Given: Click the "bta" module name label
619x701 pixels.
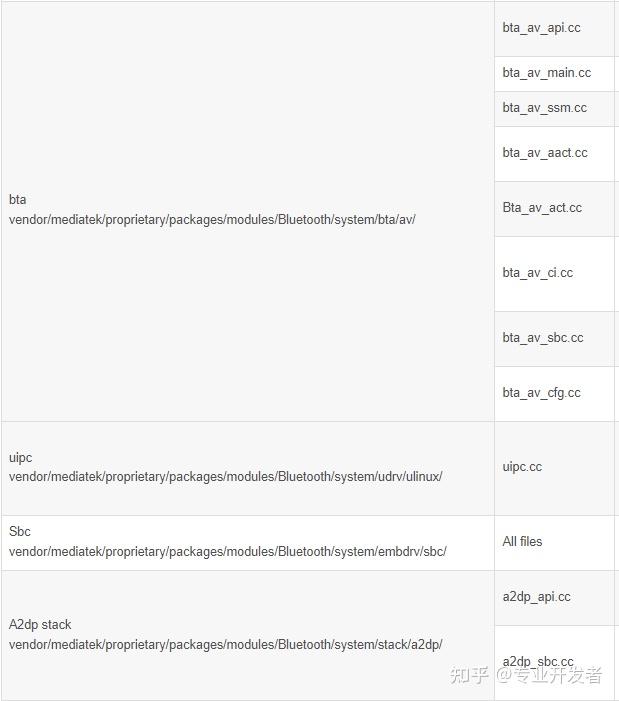Looking at the screenshot, I should pos(18,200).
